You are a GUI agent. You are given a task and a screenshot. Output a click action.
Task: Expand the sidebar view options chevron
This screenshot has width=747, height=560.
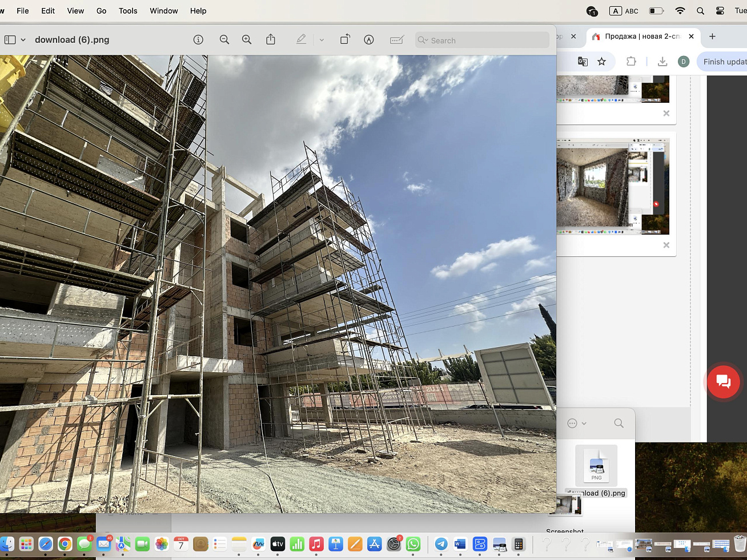(x=23, y=40)
